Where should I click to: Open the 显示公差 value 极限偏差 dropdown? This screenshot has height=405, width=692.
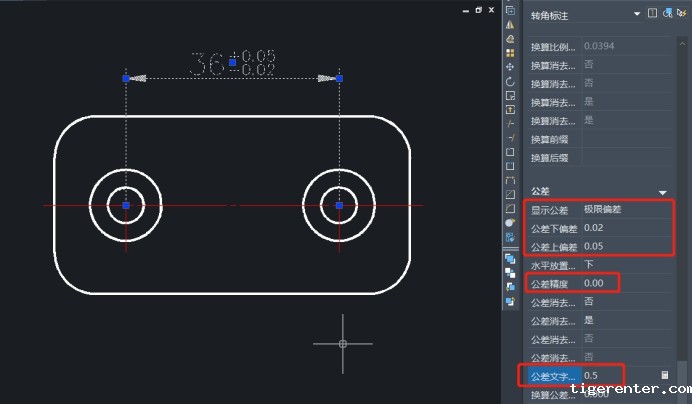(620, 210)
